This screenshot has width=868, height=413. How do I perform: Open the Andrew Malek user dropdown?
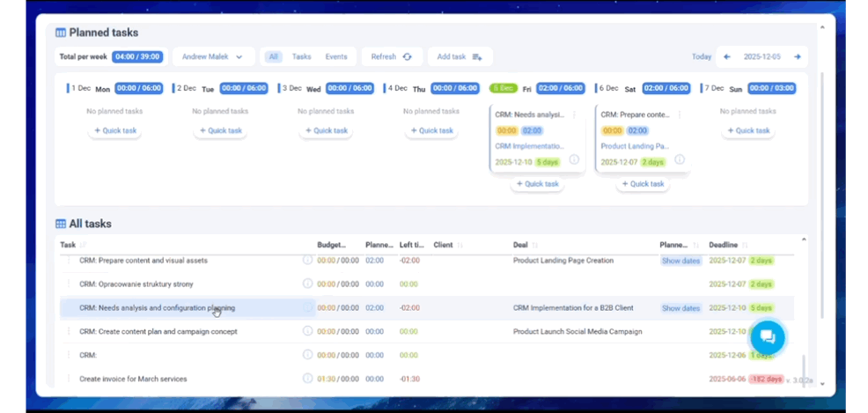point(213,57)
